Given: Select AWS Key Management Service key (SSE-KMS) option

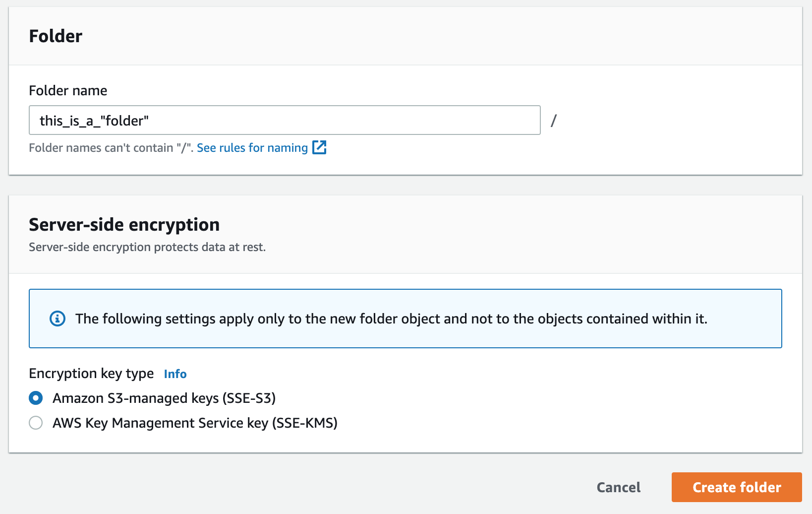Looking at the screenshot, I should pos(36,423).
